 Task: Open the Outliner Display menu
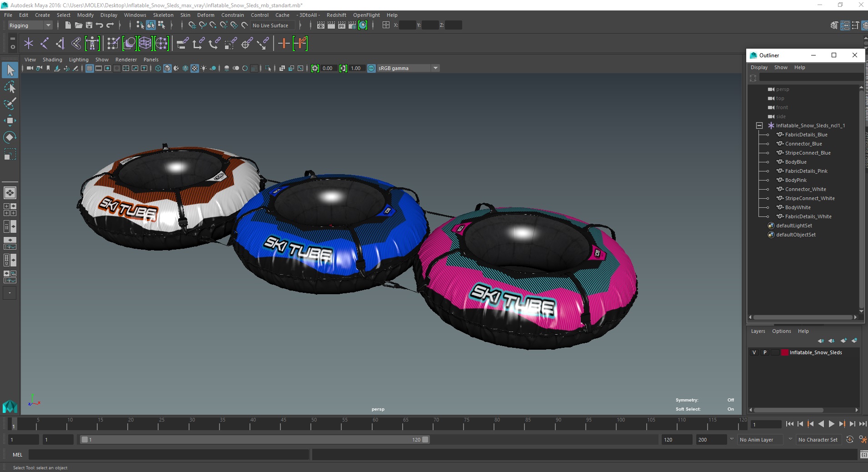click(x=759, y=67)
